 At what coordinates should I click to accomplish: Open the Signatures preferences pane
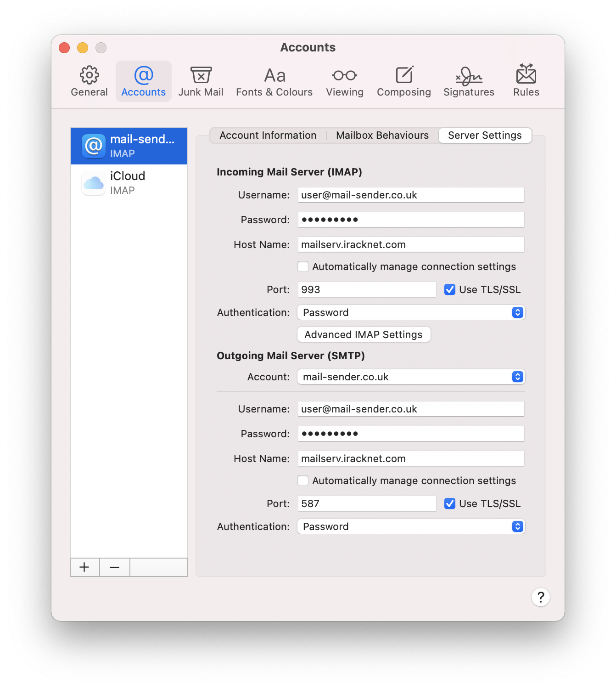coord(469,81)
